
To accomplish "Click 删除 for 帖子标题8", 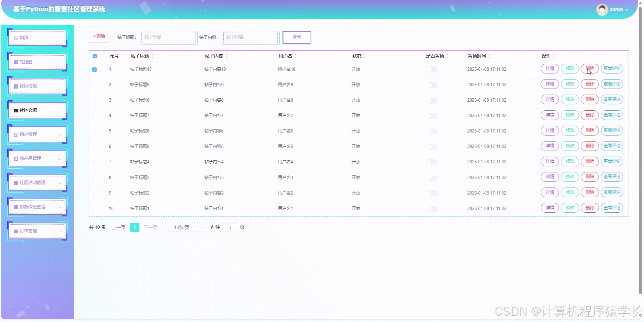I will (590, 99).
